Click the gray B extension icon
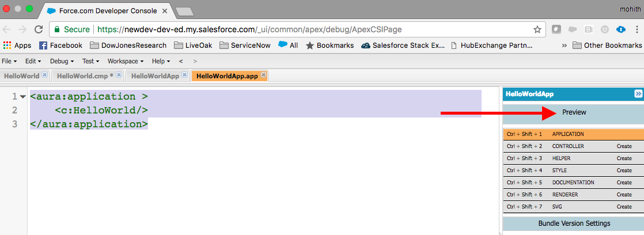This screenshot has width=644, height=235. click(589, 29)
